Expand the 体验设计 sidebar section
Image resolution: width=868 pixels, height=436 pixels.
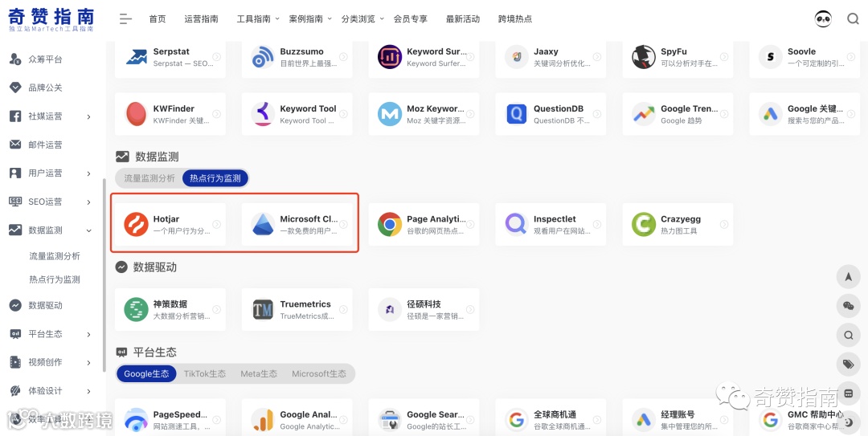pos(88,392)
